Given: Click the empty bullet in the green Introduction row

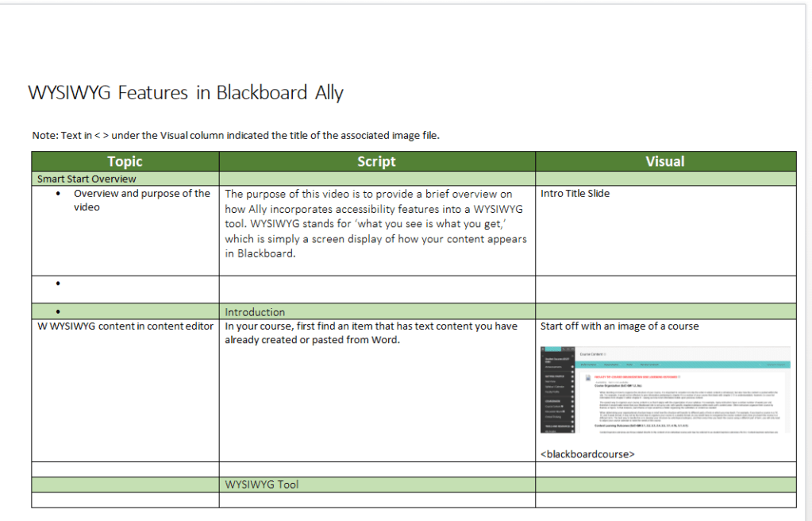Looking at the screenshot, I should 60,311.
